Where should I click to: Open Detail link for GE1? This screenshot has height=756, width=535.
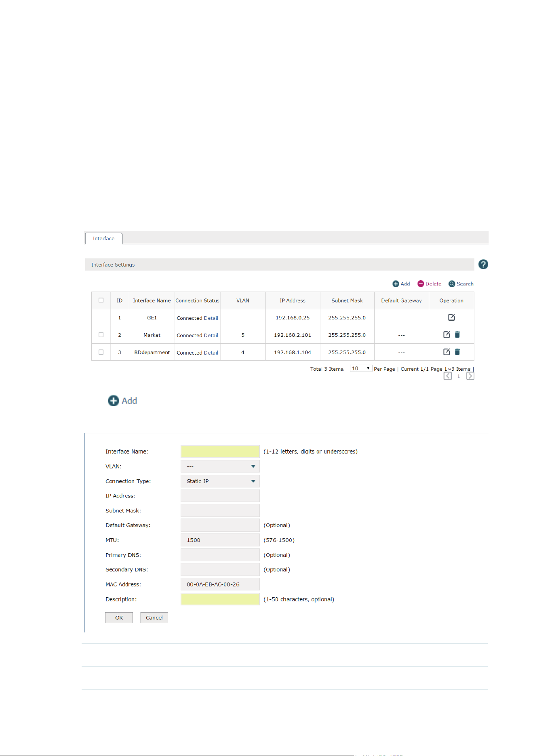211,318
